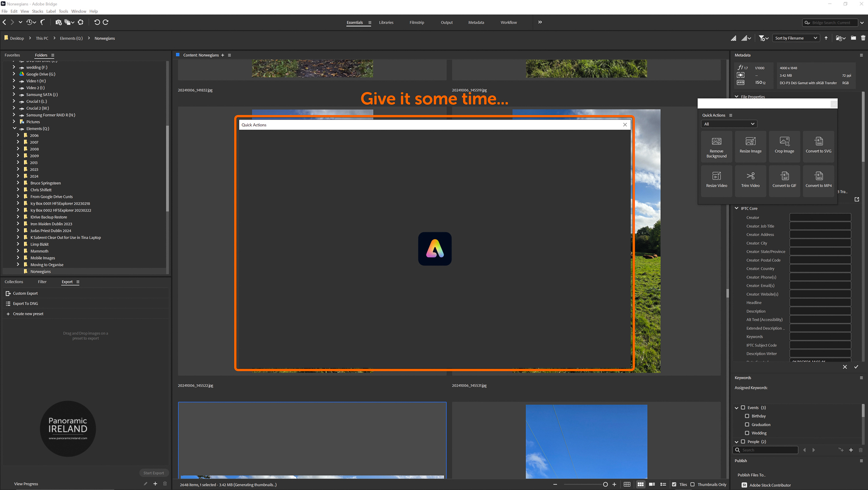Open the Reveal Recent File history icon
Screen dimensions: 868x490
[31, 22]
